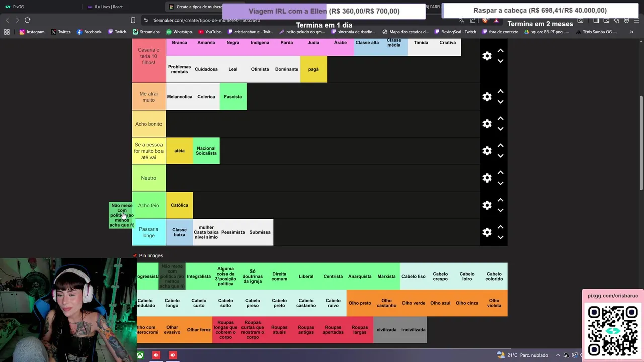Move 'Acho bonito' row down
This screenshot has height=362, width=644.
point(500,129)
